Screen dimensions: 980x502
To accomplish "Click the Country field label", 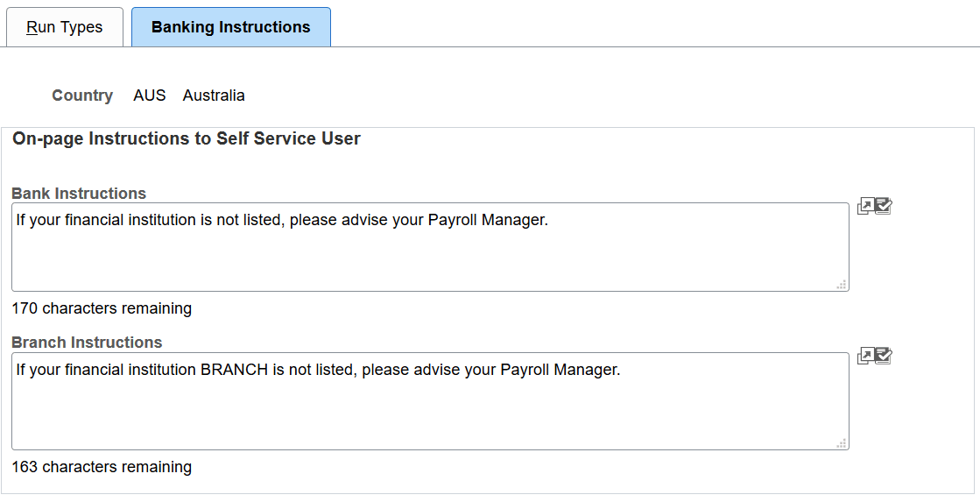I will [x=82, y=95].
